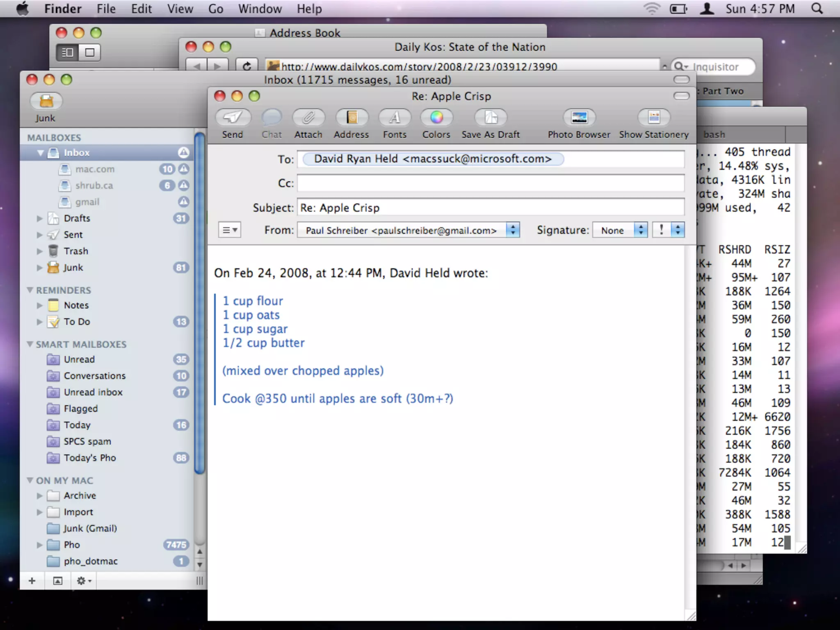Click the reload button in the Daily Kos browser window
This screenshot has width=840, height=630.
pos(247,66)
